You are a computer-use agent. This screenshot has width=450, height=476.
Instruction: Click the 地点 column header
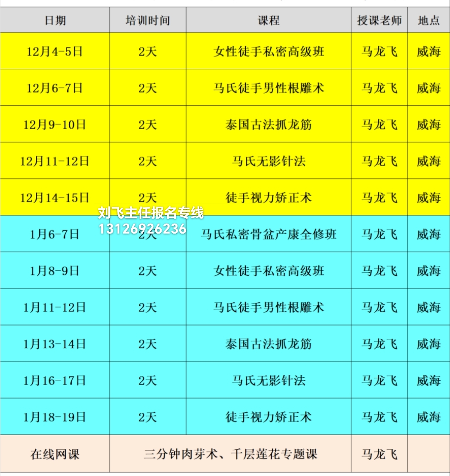coord(428,20)
